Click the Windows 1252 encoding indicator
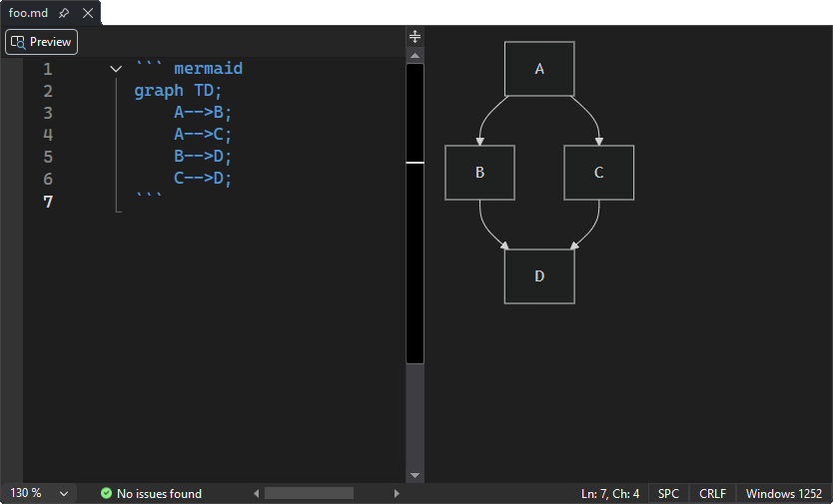The width and height of the screenshot is (833, 504). [x=784, y=493]
